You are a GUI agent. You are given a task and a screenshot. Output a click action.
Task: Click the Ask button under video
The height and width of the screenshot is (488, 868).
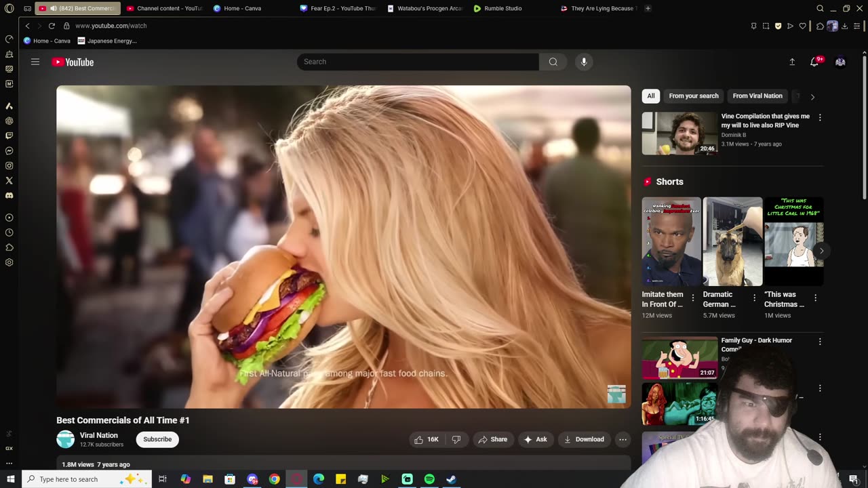[535, 439]
